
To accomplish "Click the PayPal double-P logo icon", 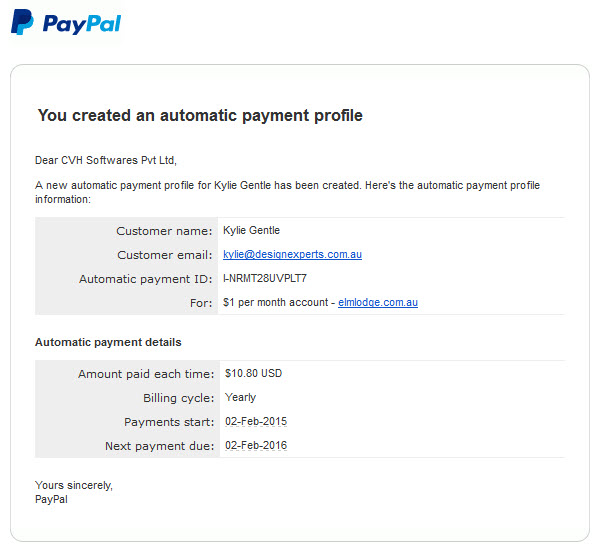I will point(22,22).
